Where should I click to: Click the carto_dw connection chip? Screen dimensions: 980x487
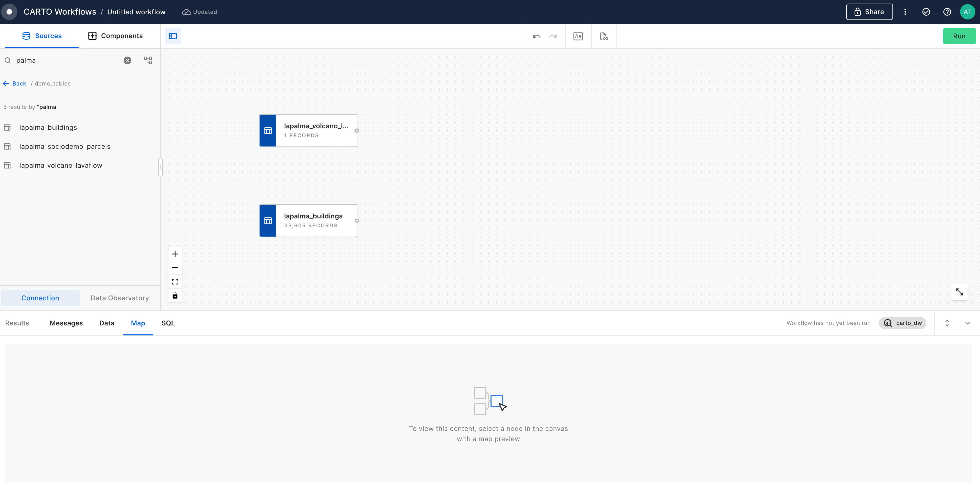pos(902,323)
